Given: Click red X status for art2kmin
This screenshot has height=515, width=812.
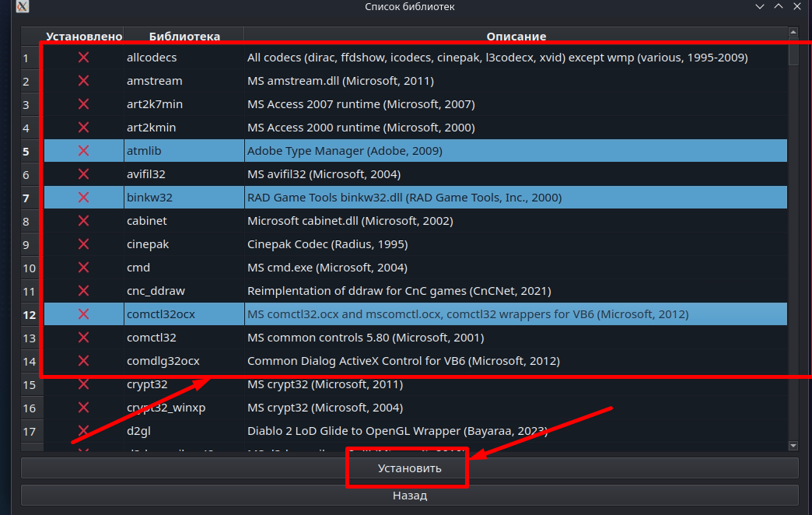Looking at the screenshot, I should point(83,128).
